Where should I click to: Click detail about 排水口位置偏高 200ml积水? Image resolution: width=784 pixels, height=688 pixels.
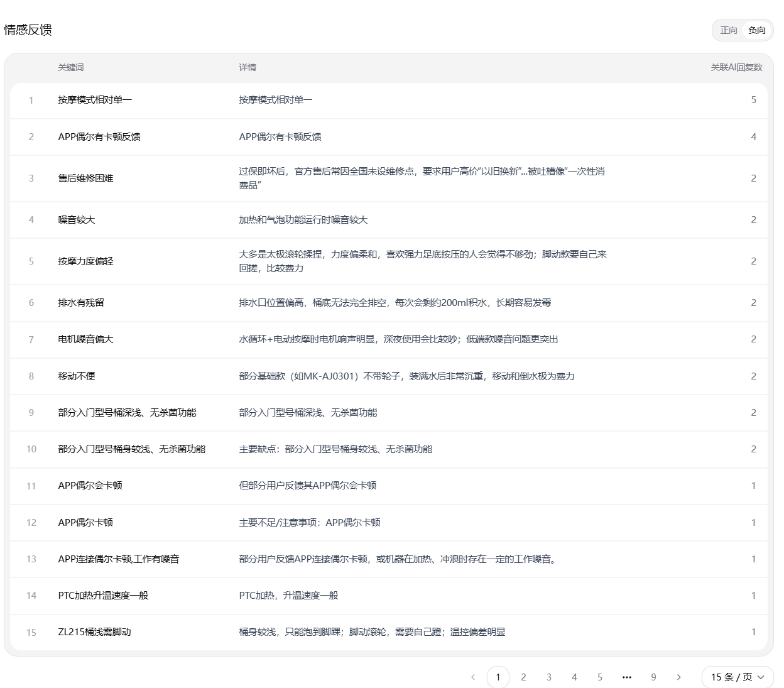pos(395,302)
